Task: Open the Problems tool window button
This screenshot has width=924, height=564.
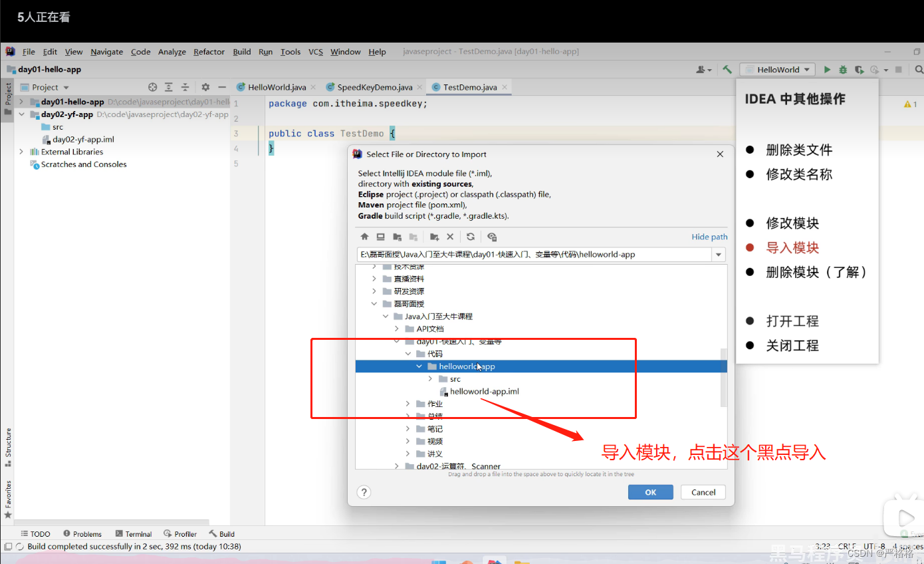Action: pos(82,534)
